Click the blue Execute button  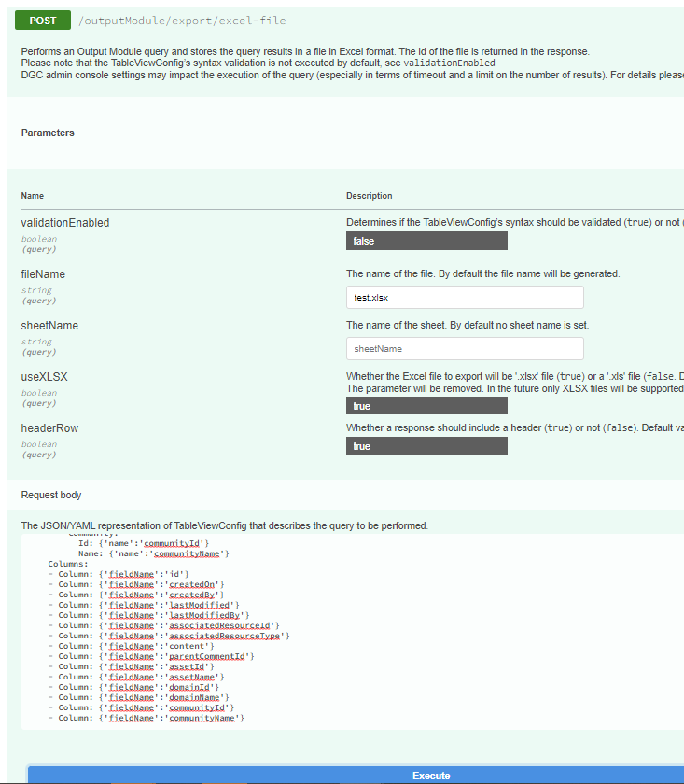356,775
